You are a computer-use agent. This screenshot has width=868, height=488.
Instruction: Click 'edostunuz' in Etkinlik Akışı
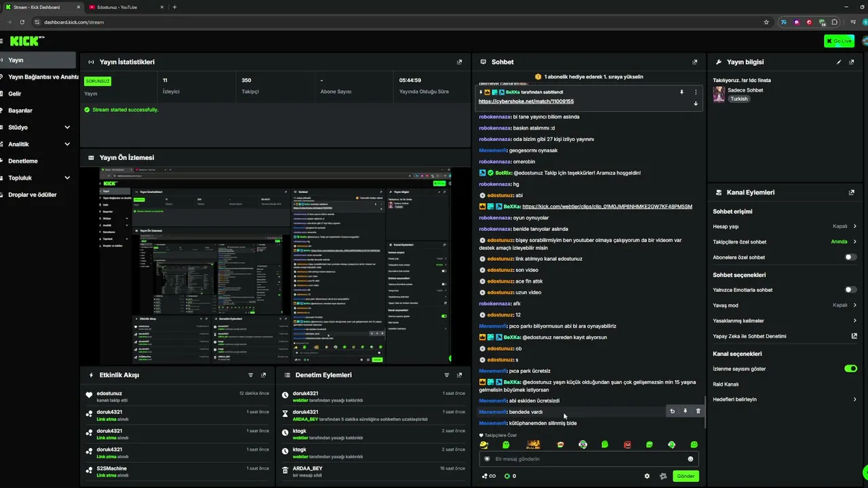point(109,393)
